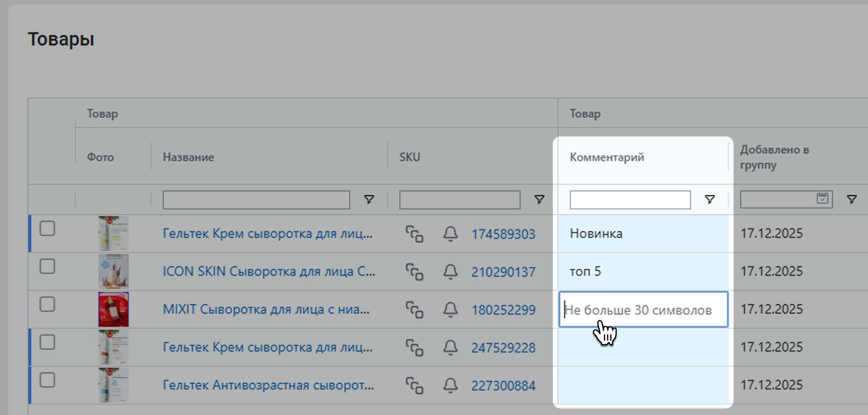Screen dimensions: 868x415
Task: Select checkbox for ICON SKIN Сыворотка row
Action: (47, 267)
